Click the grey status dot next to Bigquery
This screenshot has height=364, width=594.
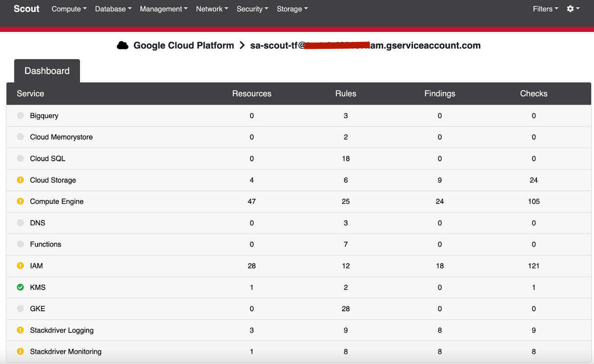20,115
